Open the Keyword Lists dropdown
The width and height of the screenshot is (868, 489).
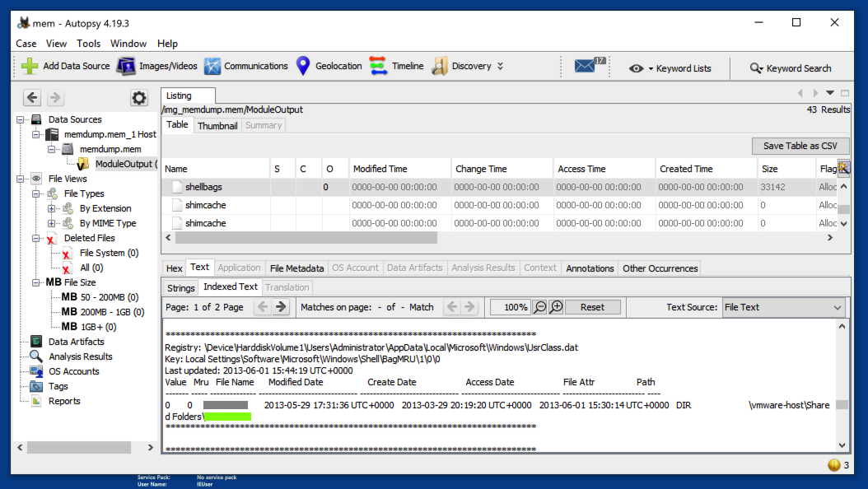670,68
